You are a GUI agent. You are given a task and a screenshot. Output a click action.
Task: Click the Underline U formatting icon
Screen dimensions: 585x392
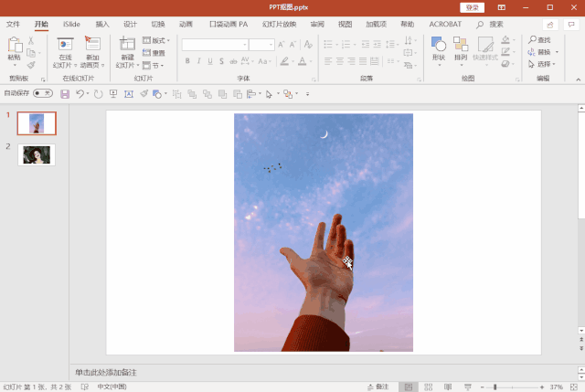[x=210, y=61]
